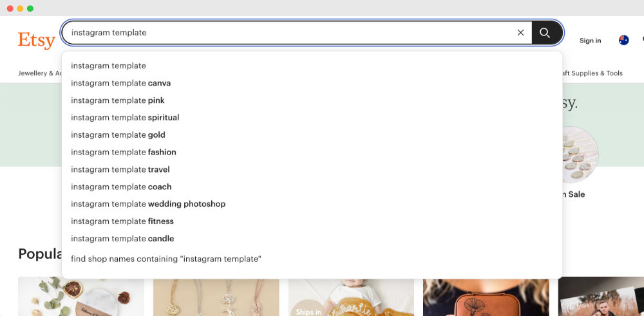Close the window with the red button
The width and height of the screenshot is (644, 316).
(x=10, y=8)
